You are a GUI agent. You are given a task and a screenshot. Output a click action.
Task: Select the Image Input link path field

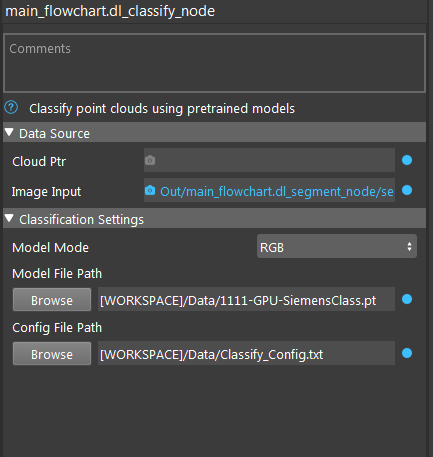click(269, 190)
